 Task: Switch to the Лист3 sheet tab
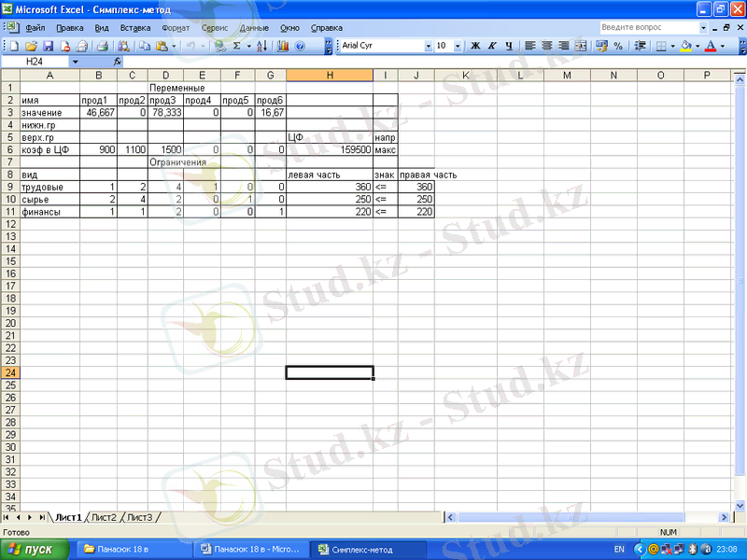tap(139, 517)
